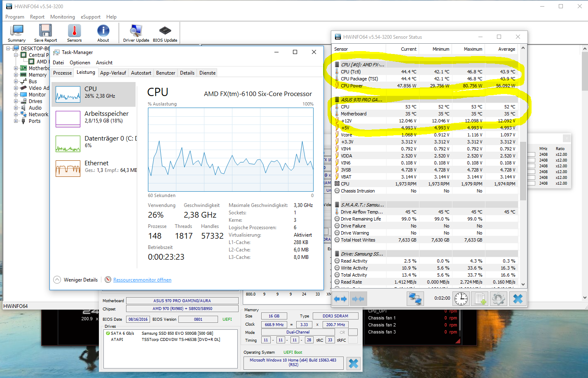Click the shrink layout arrows in Sensor Status

358,298
